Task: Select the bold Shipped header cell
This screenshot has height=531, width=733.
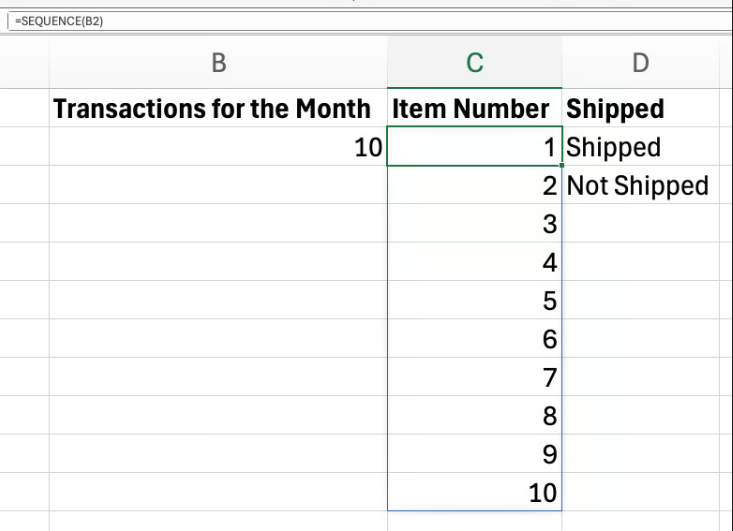Action: pos(616,108)
